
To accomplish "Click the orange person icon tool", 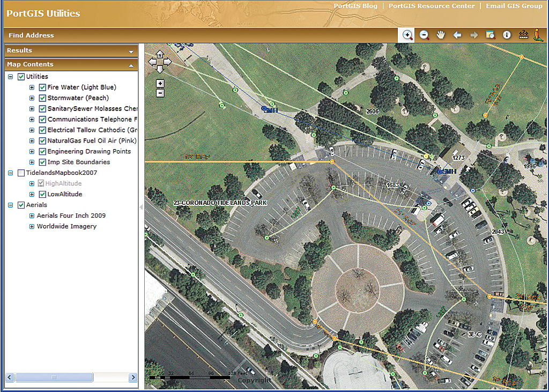I will (x=538, y=35).
